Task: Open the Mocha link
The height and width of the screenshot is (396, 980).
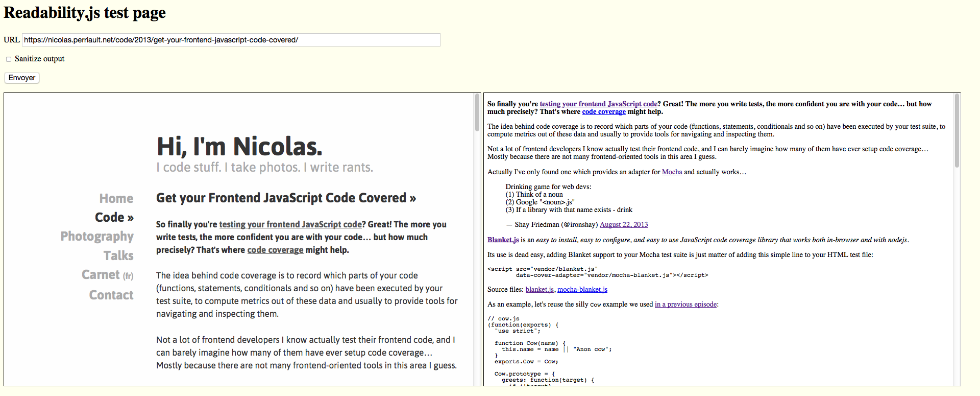Action: tap(672, 172)
